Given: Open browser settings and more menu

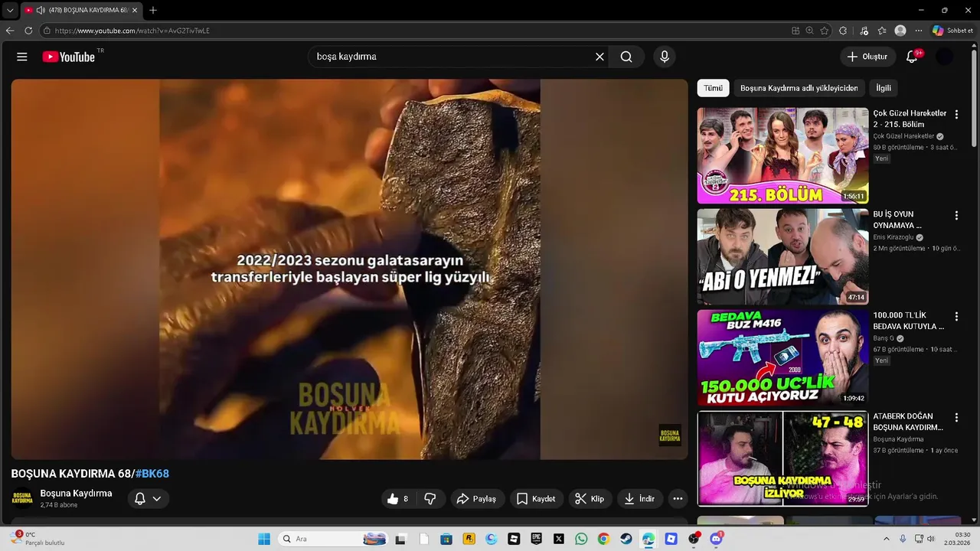Looking at the screenshot, I should [919, 31].
